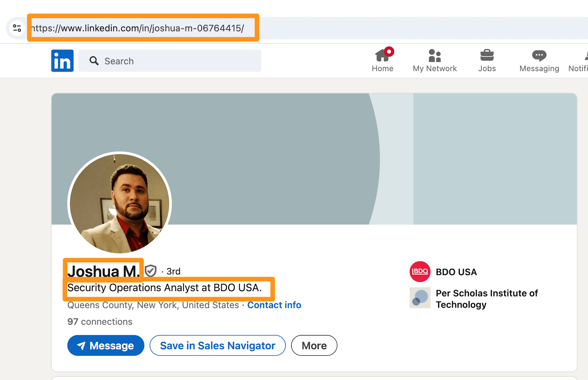This screenshot has width=588, height=380.
Task: Open Per Scholas Institute of Technology link
Action: pos(486,299)
